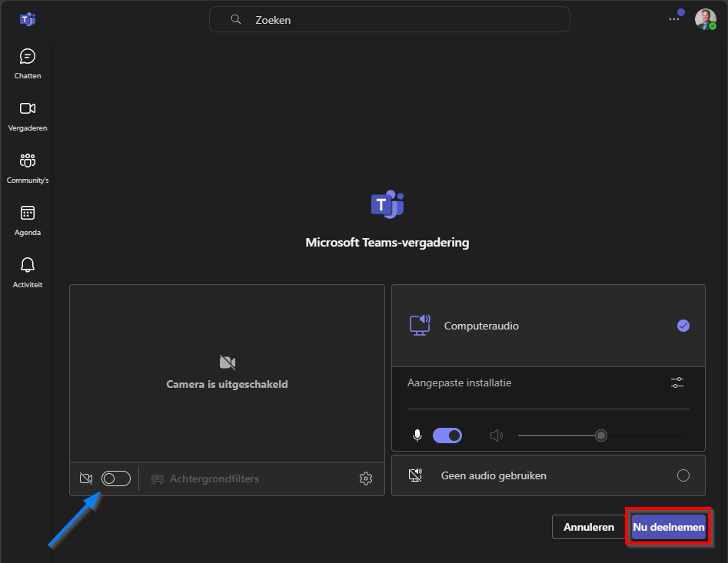Adjust the speaker volume slider
Image resolution: width=728 pixels, height=563 pixels.
coord(601,435)
